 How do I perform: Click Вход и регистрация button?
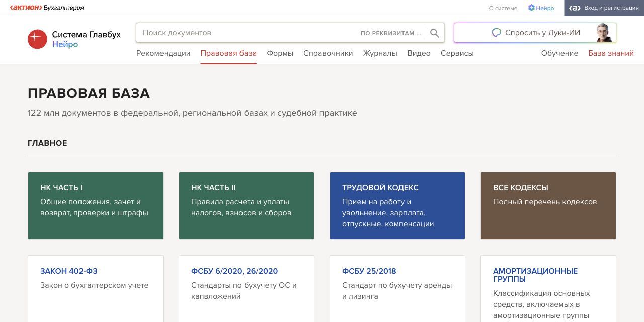pyautogui.click(x=604, y=8)
